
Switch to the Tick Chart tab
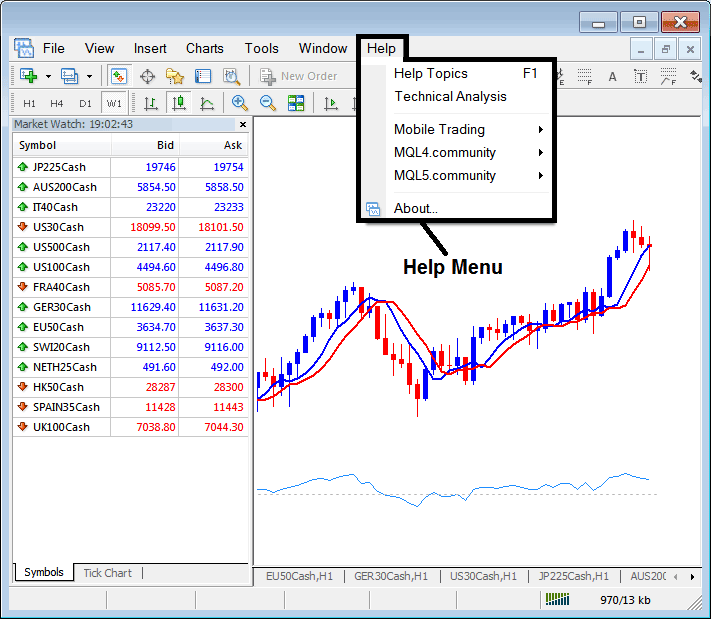[107, 573]
